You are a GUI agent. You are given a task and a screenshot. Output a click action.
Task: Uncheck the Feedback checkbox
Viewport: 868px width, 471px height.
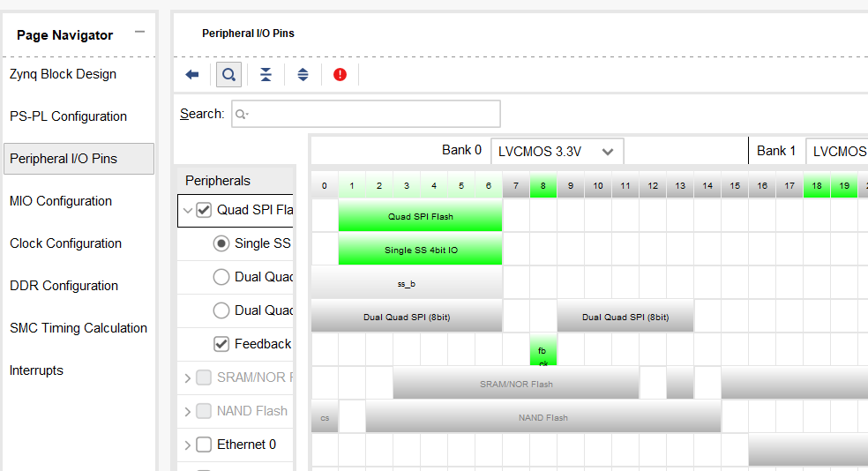pos(221,344)
